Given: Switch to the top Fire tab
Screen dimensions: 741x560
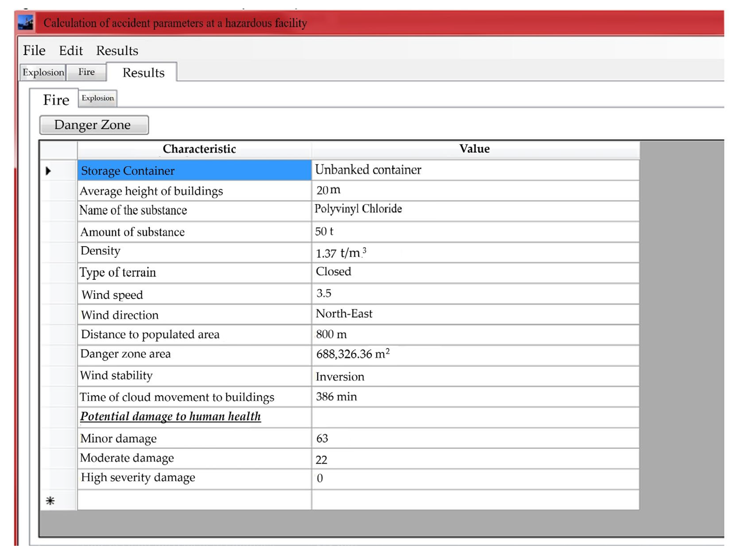Looking at the screenshot, I should (86, 72).
